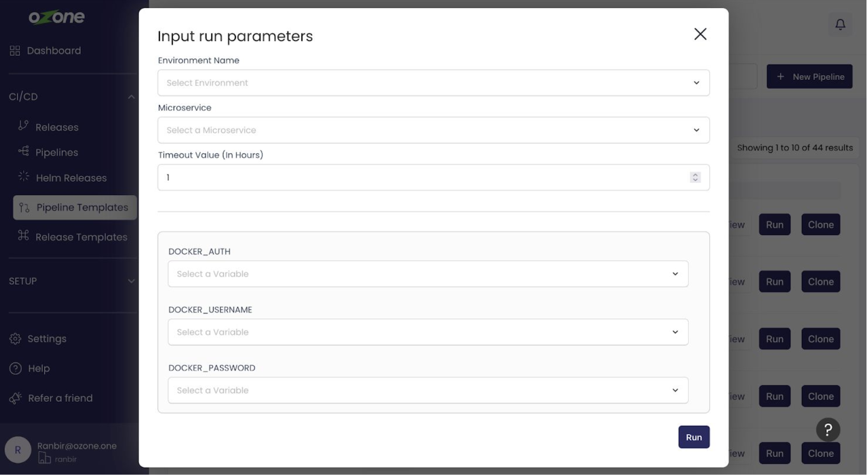Expand the DOCKER_PASSWORD variable dropdown

[428, 391]
